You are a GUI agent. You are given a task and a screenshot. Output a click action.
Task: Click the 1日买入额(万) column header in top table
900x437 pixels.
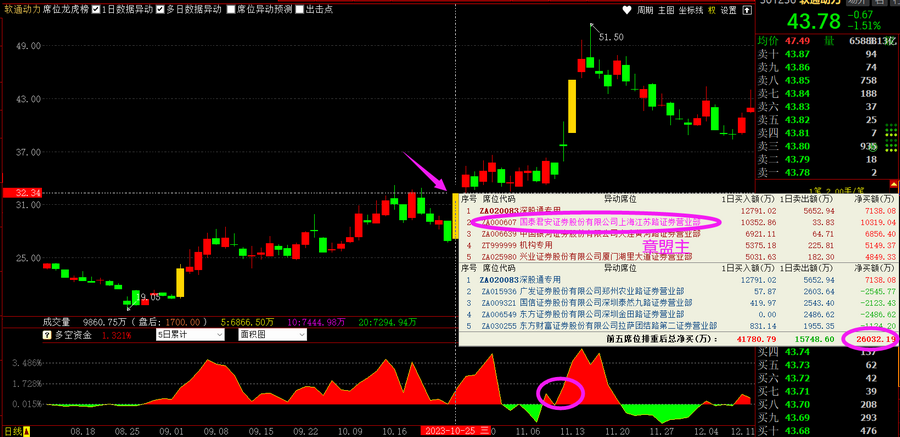point(748,199)
